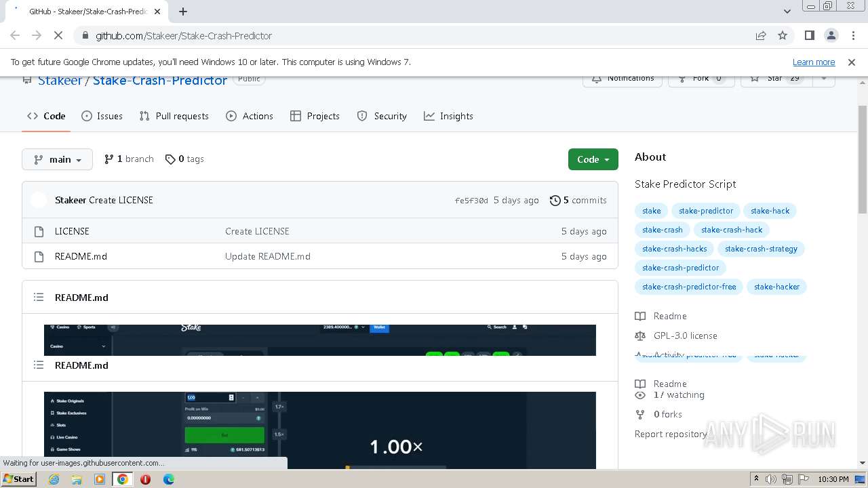Switch to the Code tab
Viewport: 868px width, 488px height.
46,116
